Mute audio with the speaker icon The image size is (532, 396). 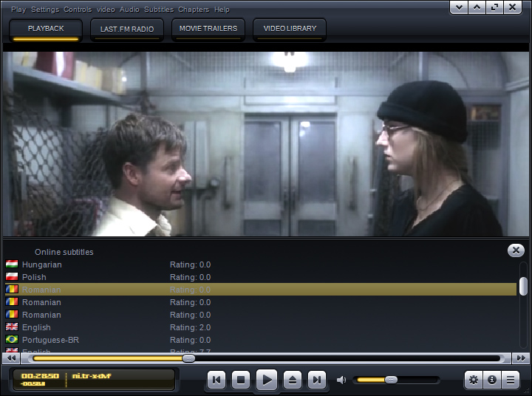click(341, 380)
